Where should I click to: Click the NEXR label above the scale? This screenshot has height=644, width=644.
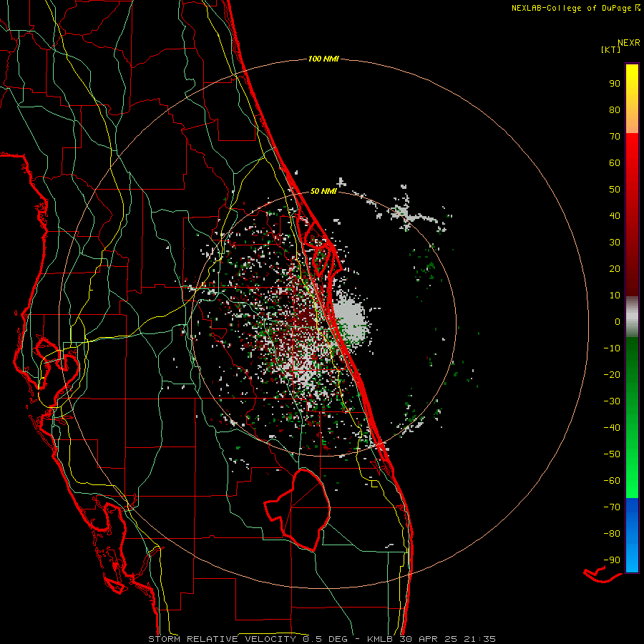tap(629, 43)
